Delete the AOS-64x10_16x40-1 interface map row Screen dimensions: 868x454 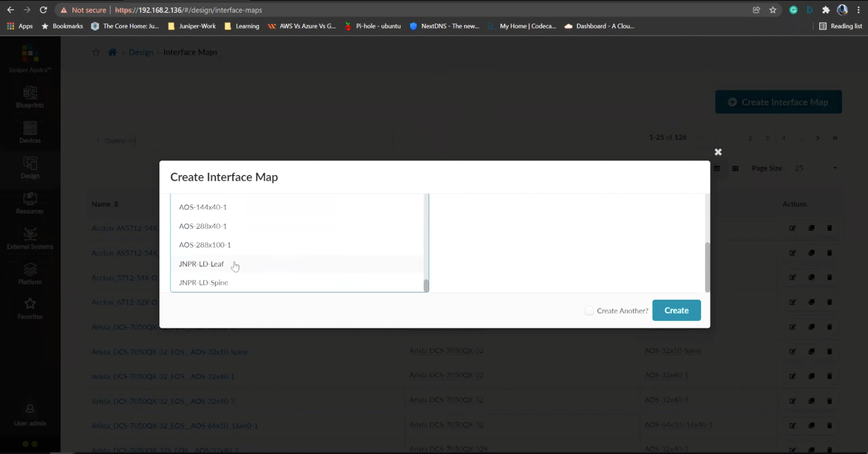click(829, 426)
